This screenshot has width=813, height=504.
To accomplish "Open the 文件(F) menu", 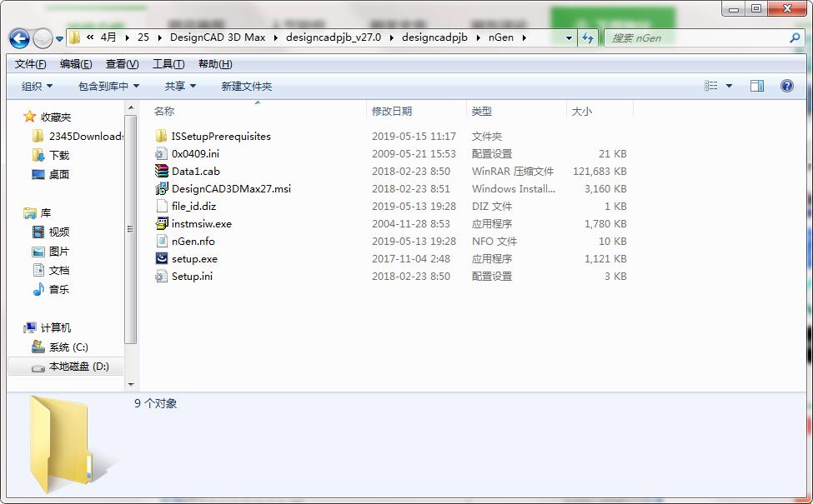I will click(x=31, y=63).
